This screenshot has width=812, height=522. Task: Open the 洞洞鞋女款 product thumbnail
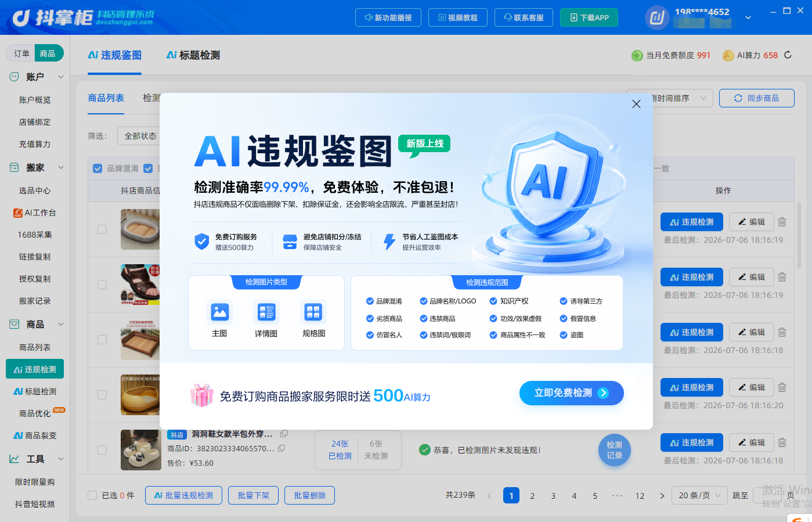pyautogui.click(x=141, y=450)
